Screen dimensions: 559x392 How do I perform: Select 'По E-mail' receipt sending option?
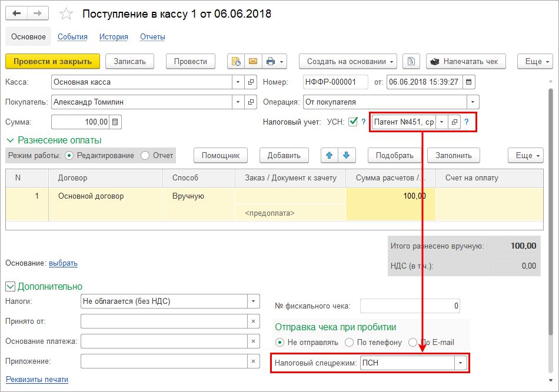[412, 343]
